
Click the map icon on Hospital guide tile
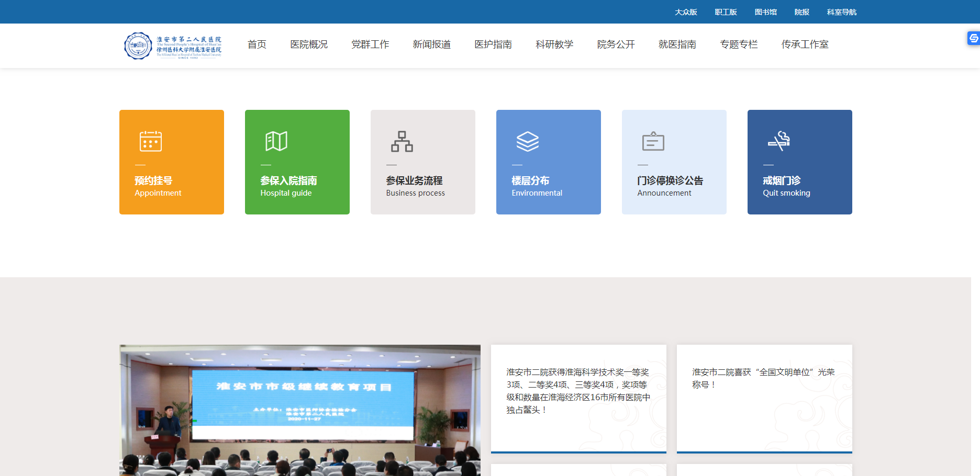click(276, 141)
